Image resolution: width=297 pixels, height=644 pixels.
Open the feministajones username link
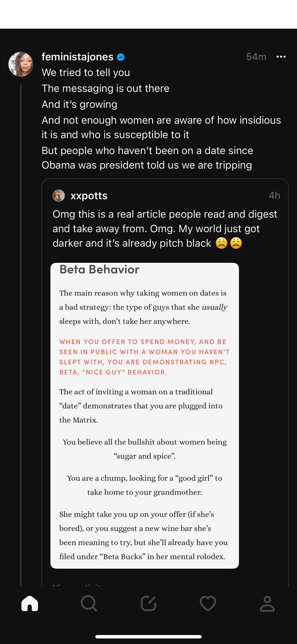pyautogui.click(x=78, y=57)
